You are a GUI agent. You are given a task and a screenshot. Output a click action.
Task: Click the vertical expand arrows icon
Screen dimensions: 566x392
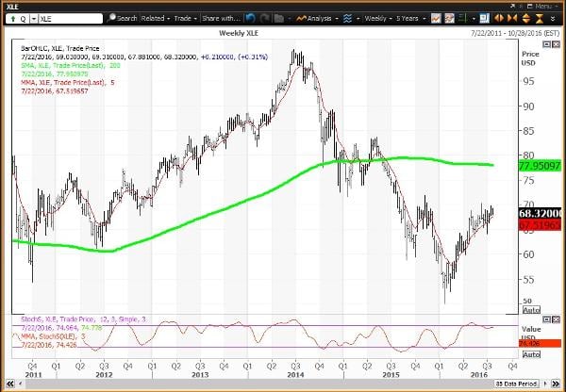(x=525, y=18)
